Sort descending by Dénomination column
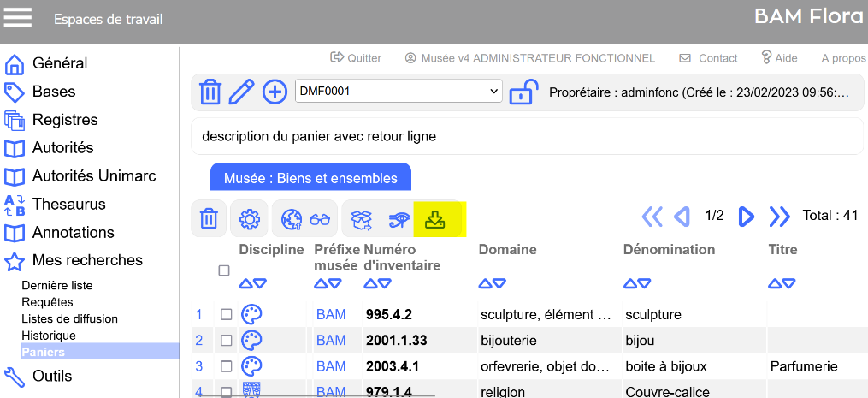Image resolution: width=868 pixels, height=398 pixels. click(646, 284)
